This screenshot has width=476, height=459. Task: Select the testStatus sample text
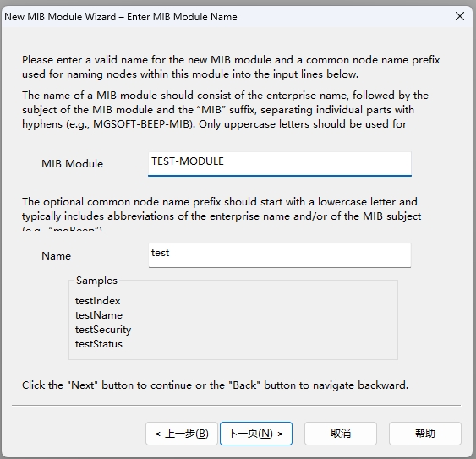point(99,344)
